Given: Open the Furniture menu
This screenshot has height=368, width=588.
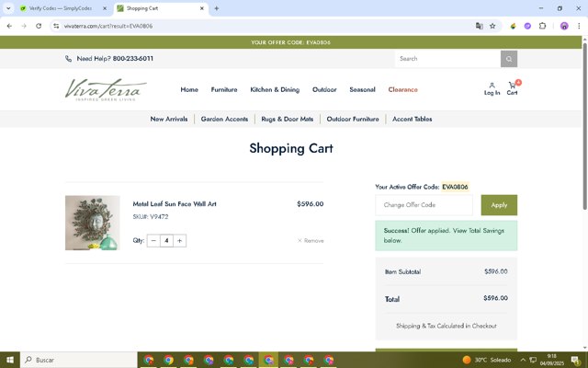Looking at the screenshot, I should click(224, 89).
